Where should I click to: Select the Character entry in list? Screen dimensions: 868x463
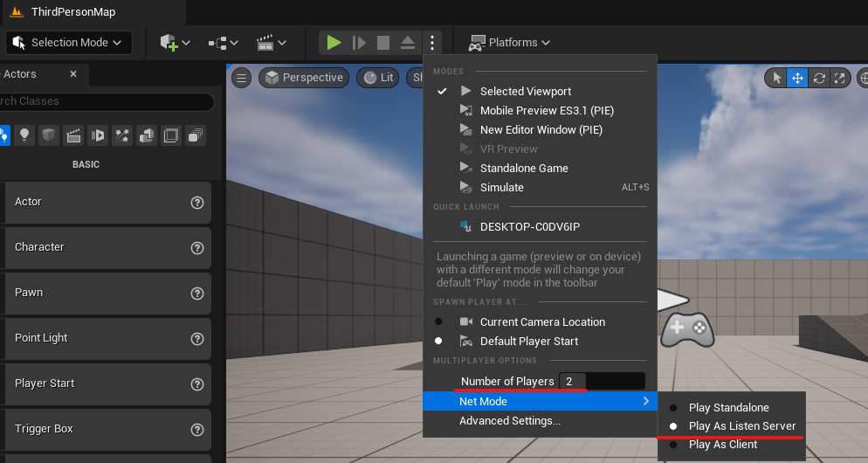click(105, 247)
